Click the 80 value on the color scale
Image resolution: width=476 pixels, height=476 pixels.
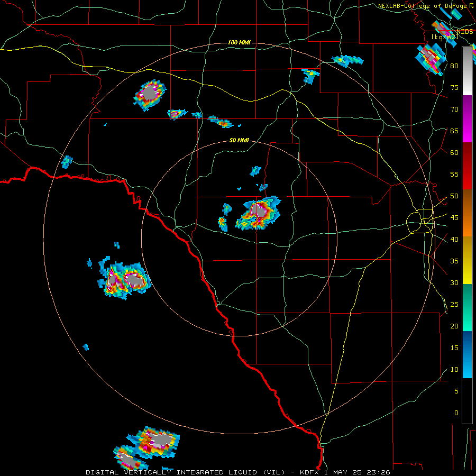(x=454, y=66)
